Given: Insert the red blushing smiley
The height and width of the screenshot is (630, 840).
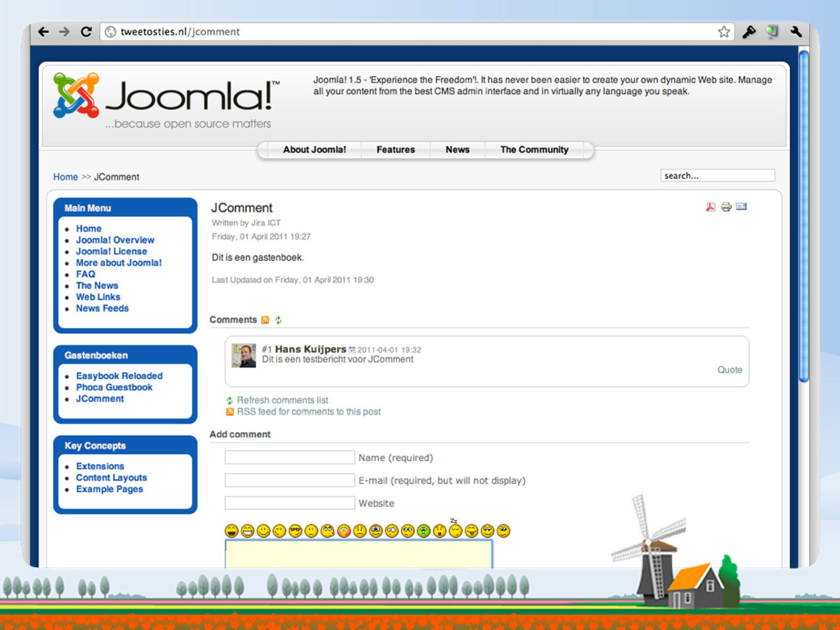Looking at the screenshot, I should [344, 531].
